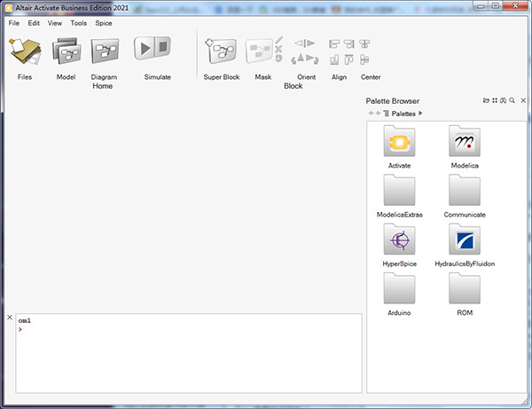Open the Files tool in the Home ribbon
This screenshot has height=409, width=532.
pyautogui.click(x=25, y=51)
